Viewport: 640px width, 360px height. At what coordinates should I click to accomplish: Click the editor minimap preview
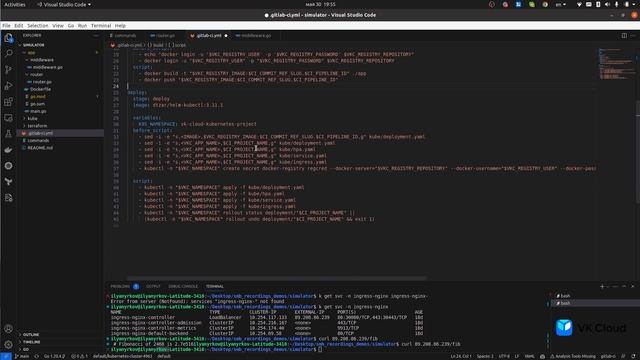tap(616, 64)
